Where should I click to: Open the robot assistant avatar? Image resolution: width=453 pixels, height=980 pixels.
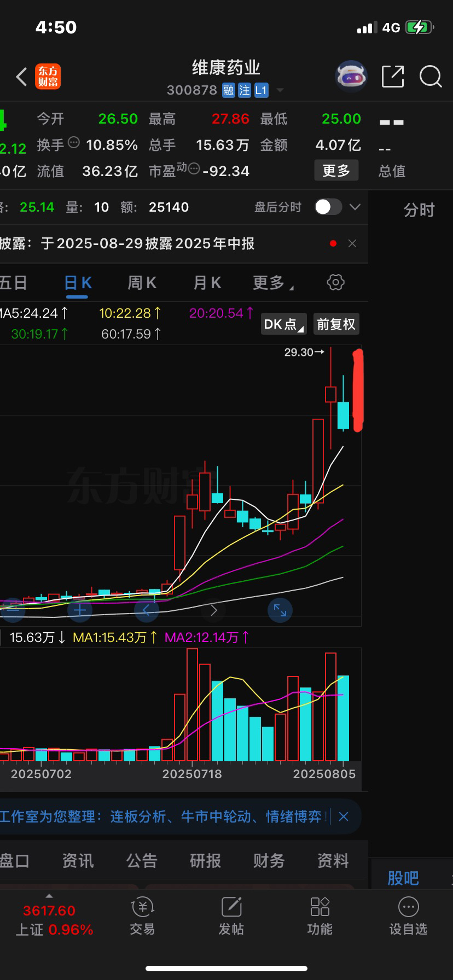tap(351, 77)
